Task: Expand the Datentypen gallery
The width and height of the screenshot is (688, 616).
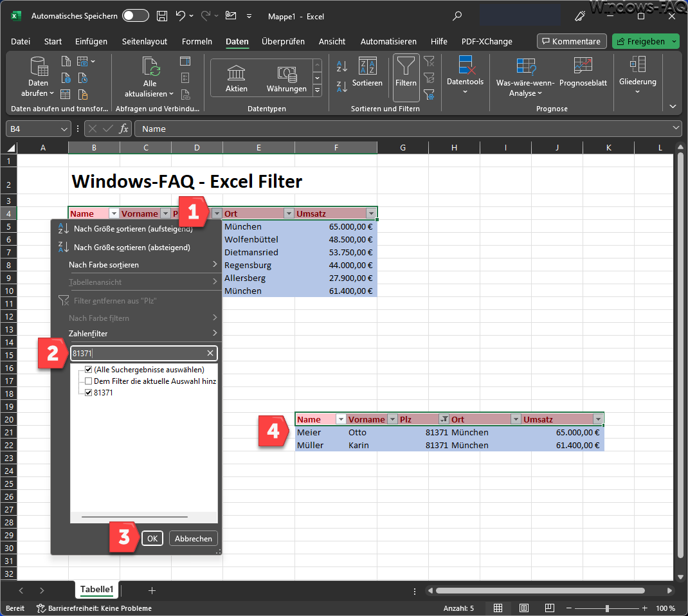Action: (x=317, y=91)
